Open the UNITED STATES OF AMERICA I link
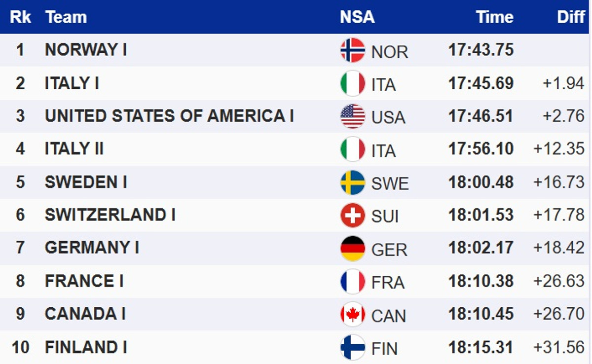 (169, 116)
